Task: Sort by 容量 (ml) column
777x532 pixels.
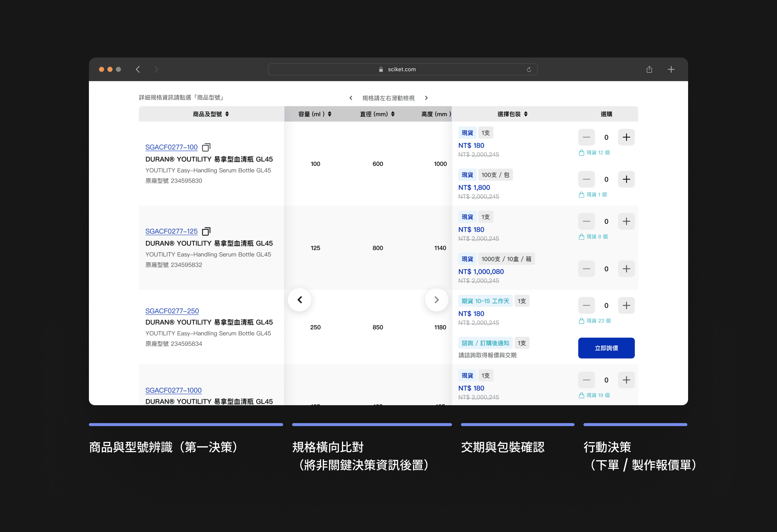Action: click(329, 114)
